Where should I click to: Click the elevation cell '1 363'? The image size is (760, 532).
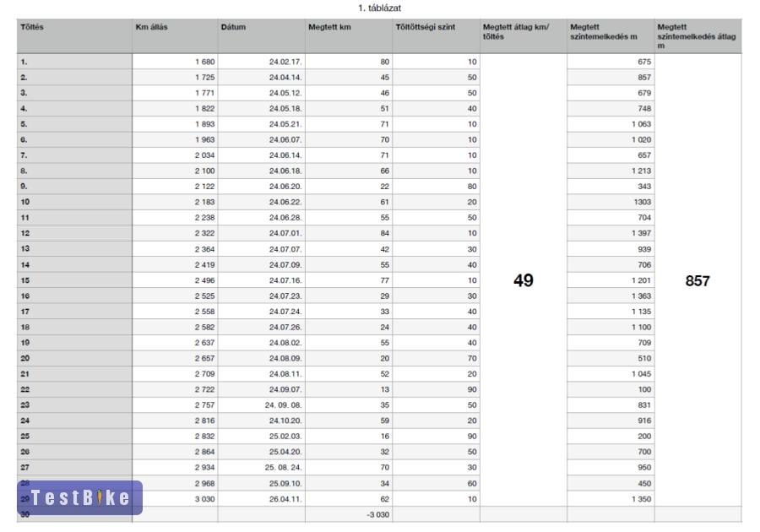tap(611, 296)
